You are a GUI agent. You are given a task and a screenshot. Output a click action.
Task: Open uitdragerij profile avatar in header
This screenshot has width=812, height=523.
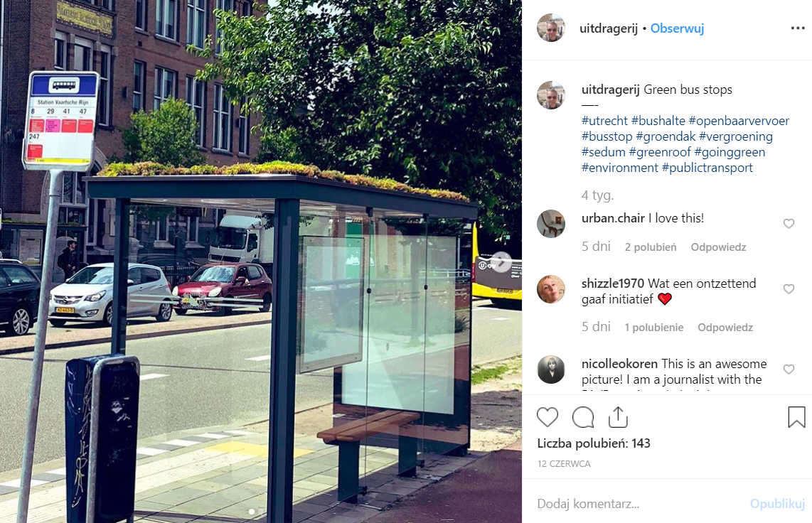click(x=551, y=28)
